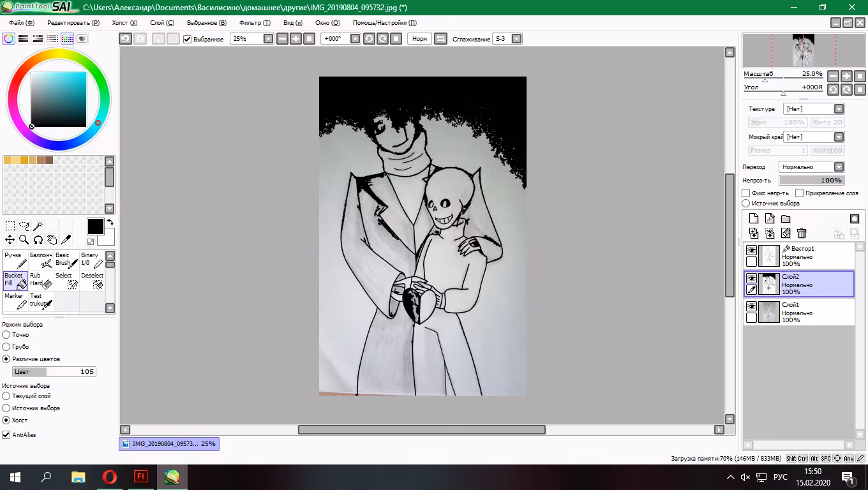The height and width of the screenshot is (490, 868).
Task: Choose the Deselect eraser tool
Action: [92, 280]
